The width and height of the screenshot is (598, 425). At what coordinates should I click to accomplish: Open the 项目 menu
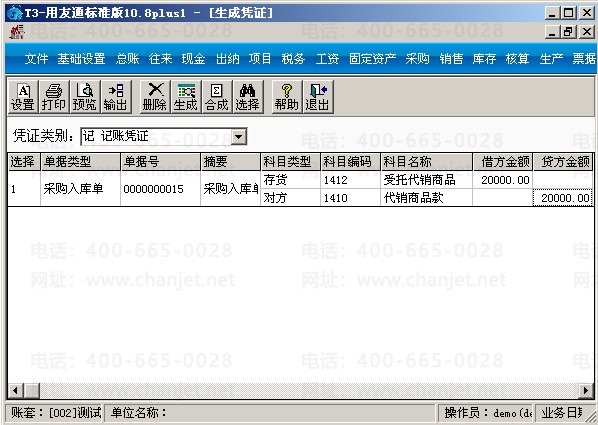(x=260, y=59)
